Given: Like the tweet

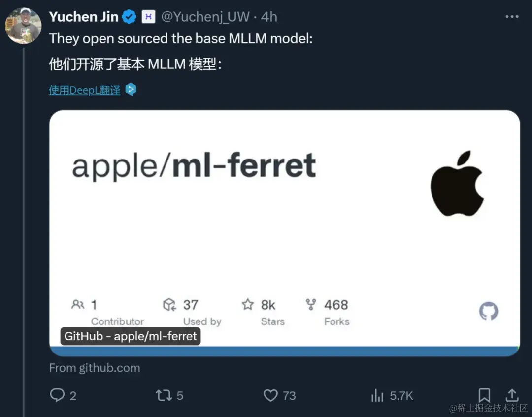Looking at the screenshot, I should 270,395.
